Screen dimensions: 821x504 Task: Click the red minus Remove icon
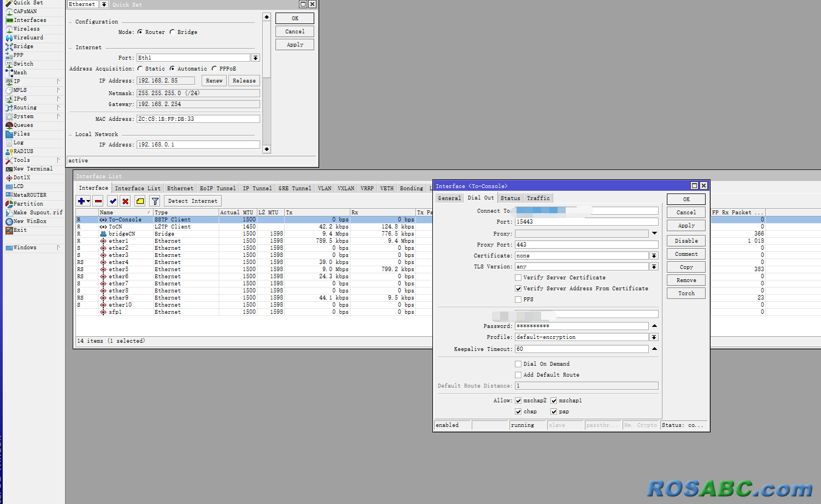pyautogui.click(x=98, y=201)
